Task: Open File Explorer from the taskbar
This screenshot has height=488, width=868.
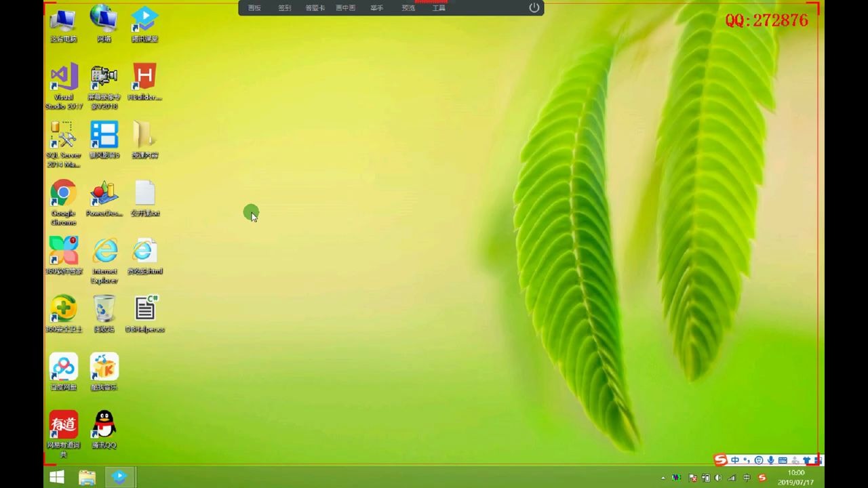Action: pos(87,477)
